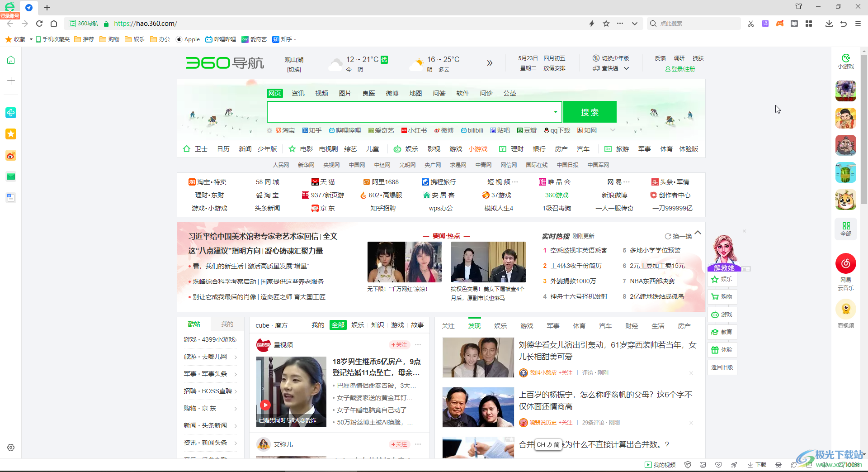Collapse the news panel with up chevron
Image resolution: width=868 pixels, height=472 pixels.
698,233
